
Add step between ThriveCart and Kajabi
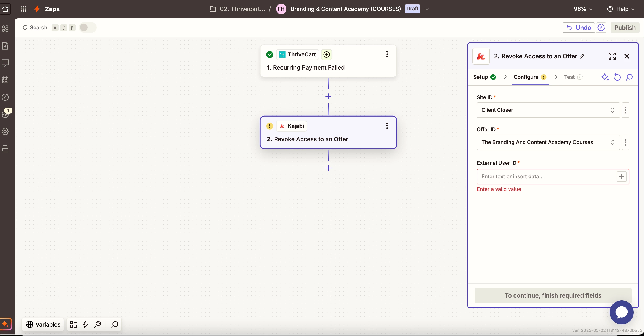tap(328, 96)
